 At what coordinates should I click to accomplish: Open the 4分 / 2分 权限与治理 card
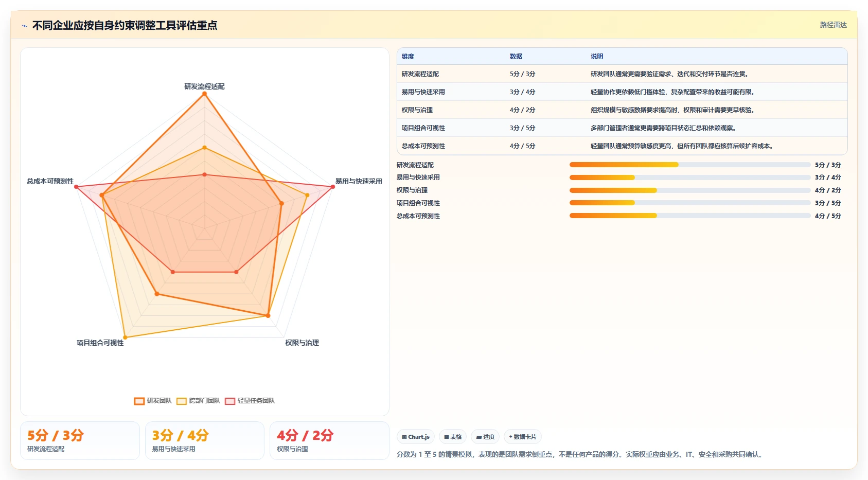(329, 440)
